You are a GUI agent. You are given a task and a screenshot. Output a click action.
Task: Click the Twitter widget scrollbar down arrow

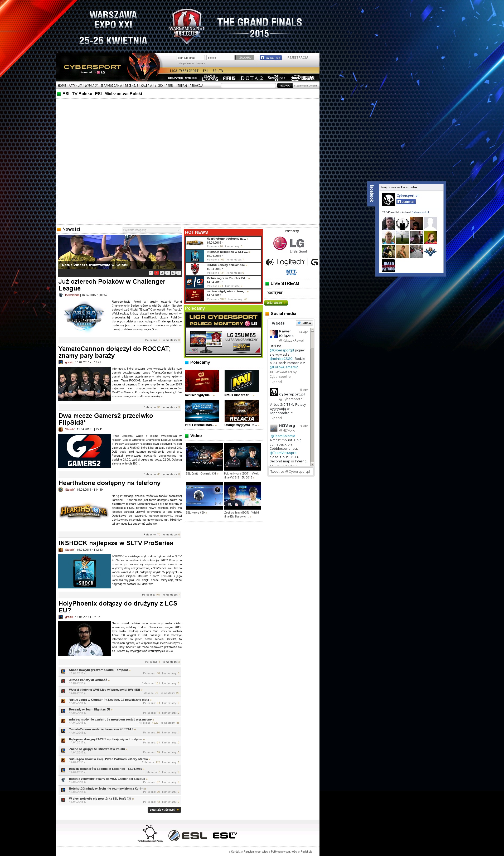[312, 464]
